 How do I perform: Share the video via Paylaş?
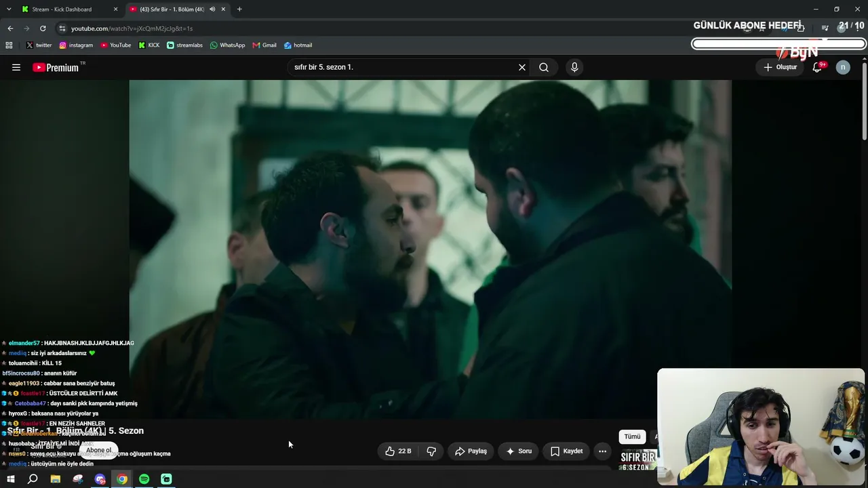tap(471, 451)
